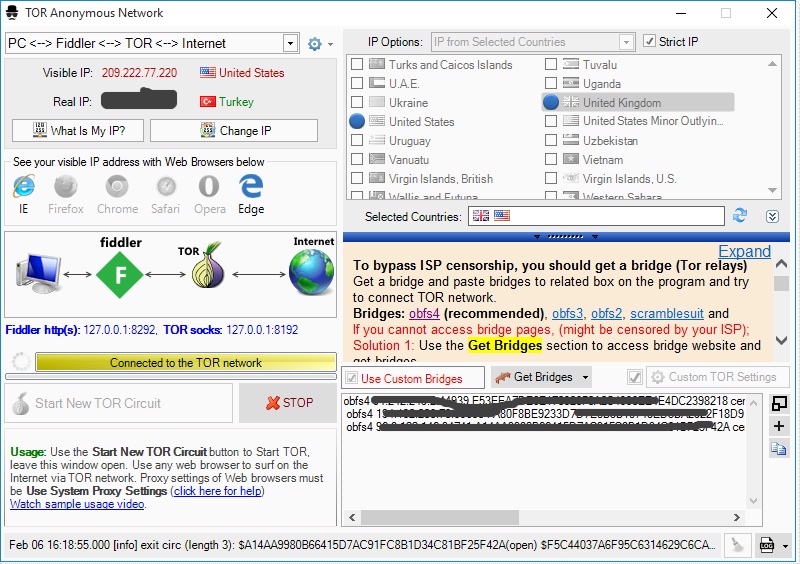Open the obfs4 bridges link
This screenshot has height=564, width=800.
(424, 313)
